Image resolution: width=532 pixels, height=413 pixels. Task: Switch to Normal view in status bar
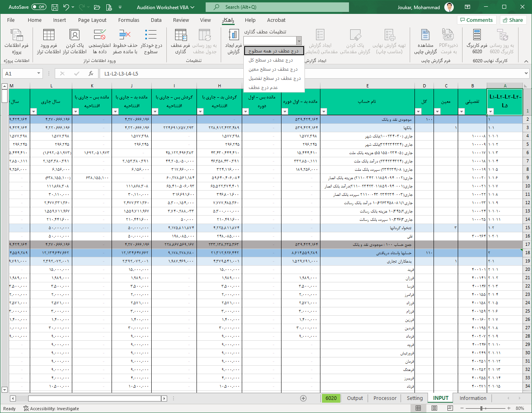[x=418, y=408]
